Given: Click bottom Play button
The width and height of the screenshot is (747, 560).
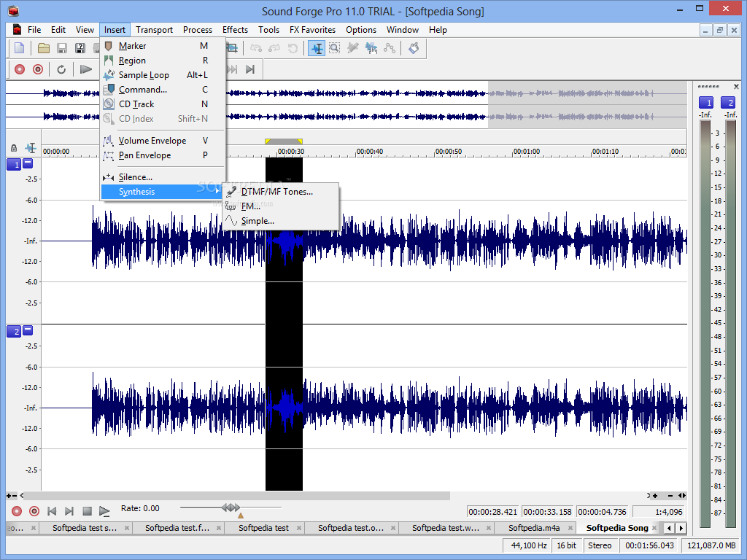Looking at the screenshot, I should pos(104,511).
